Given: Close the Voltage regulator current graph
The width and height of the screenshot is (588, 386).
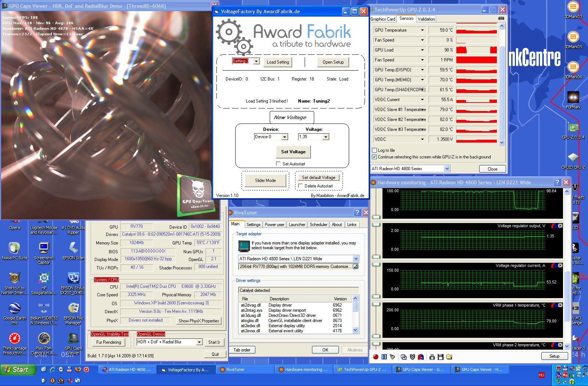Looking at the screenshot, I should [x=560, y=265].
